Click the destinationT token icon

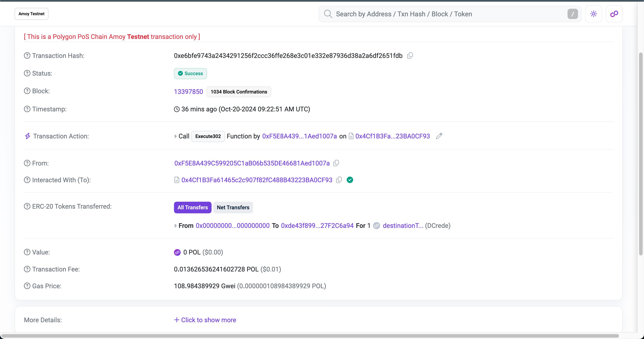pos(377,225)
